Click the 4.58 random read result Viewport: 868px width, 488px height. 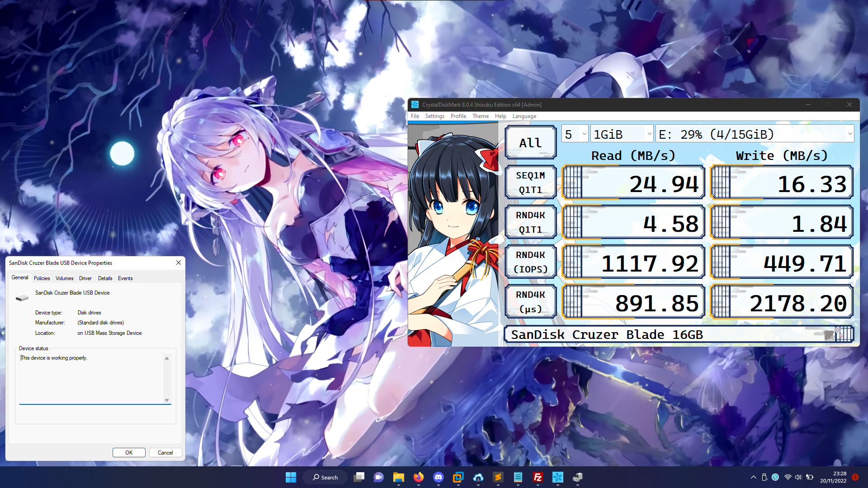click(633, 222)
